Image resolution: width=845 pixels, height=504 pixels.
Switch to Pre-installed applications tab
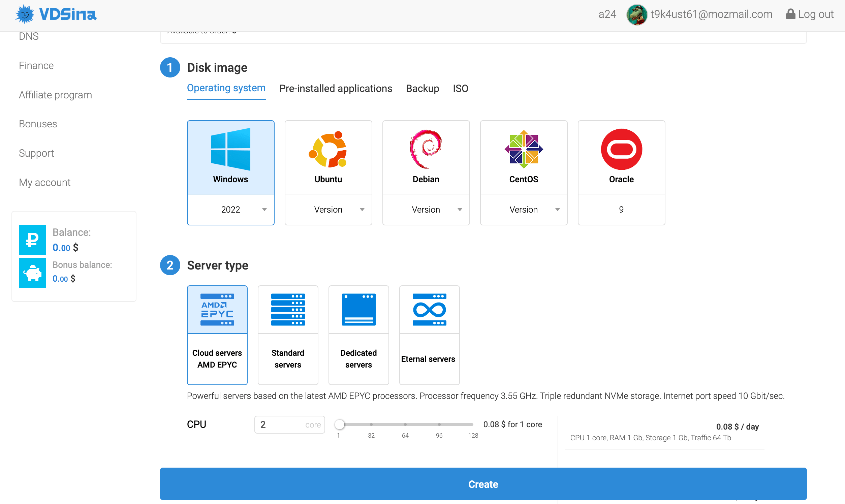[336, 88]
